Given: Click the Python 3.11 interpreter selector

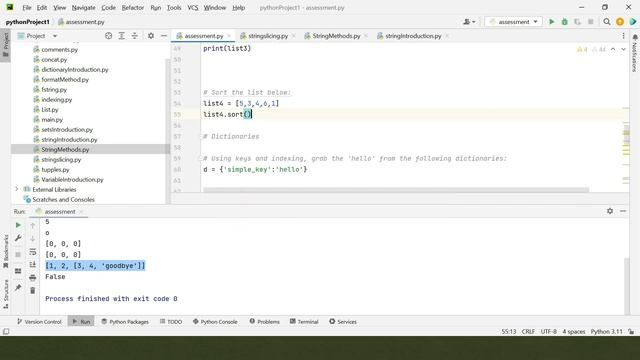Looking at the screenshot, I should [607, 331].
